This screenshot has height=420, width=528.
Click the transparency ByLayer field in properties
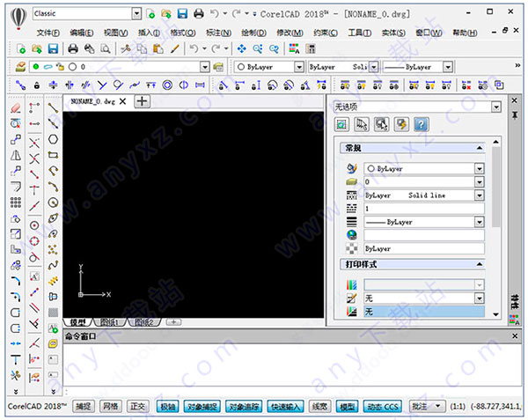[x=424, y=248]
